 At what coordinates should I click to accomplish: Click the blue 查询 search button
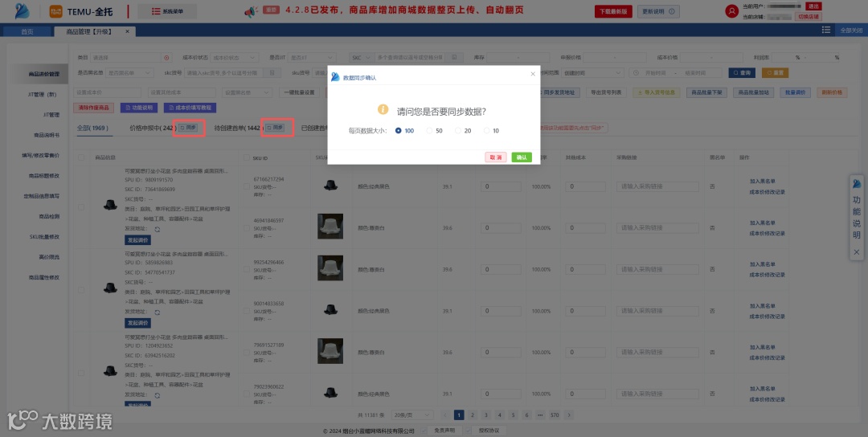pyautogui.click(x=742, y=72)
